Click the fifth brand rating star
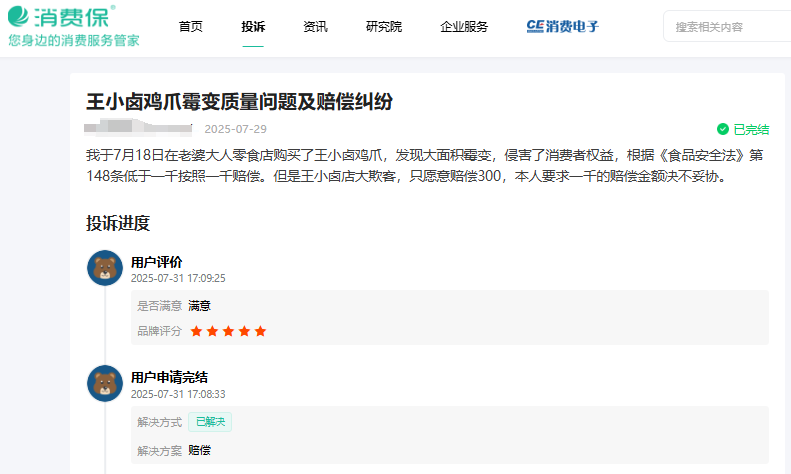 [260, 331]
